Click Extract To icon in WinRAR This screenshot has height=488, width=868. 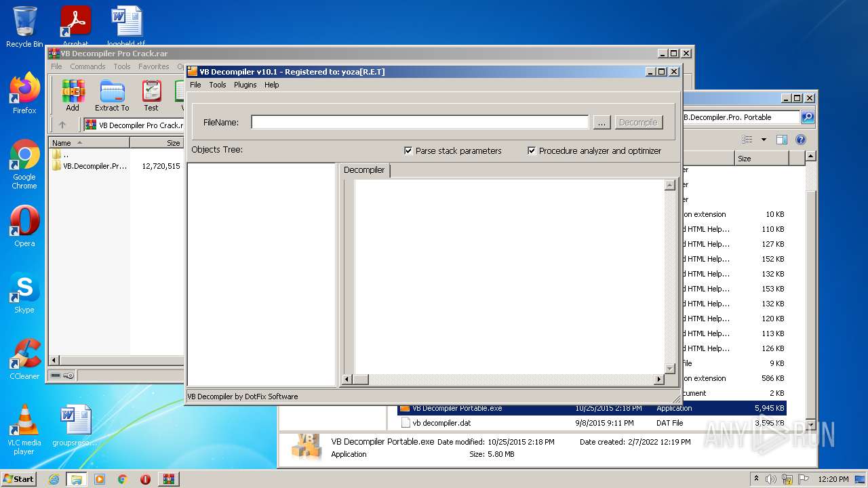coord(112,96)
